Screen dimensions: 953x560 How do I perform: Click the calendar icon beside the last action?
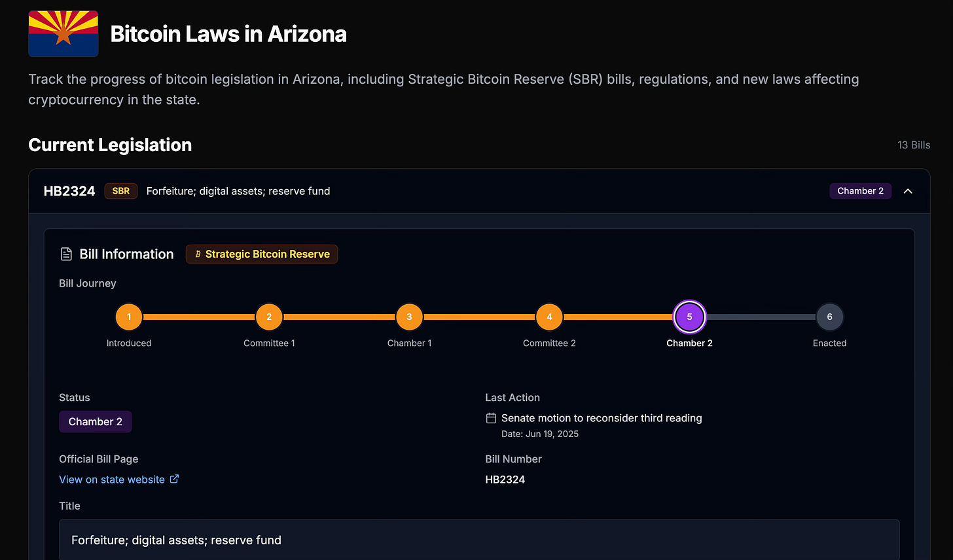[491, 418]
